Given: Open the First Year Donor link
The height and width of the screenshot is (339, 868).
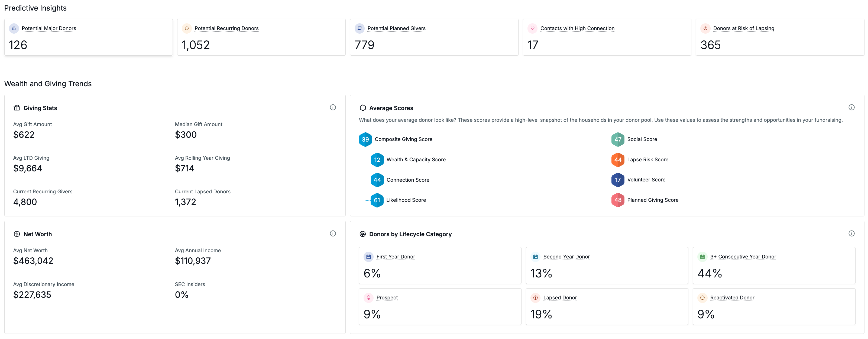Looking at the screenshot, I should [396, 257].
